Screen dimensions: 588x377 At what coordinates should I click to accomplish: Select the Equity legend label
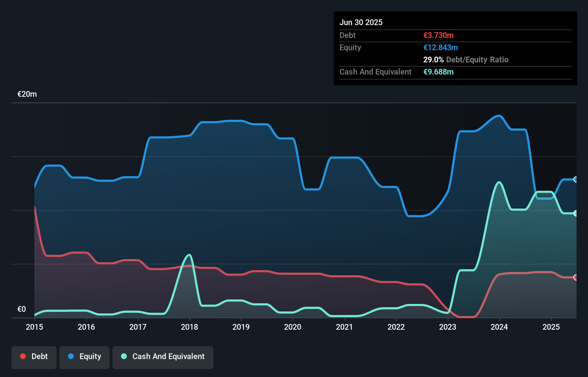coord(90,356)
